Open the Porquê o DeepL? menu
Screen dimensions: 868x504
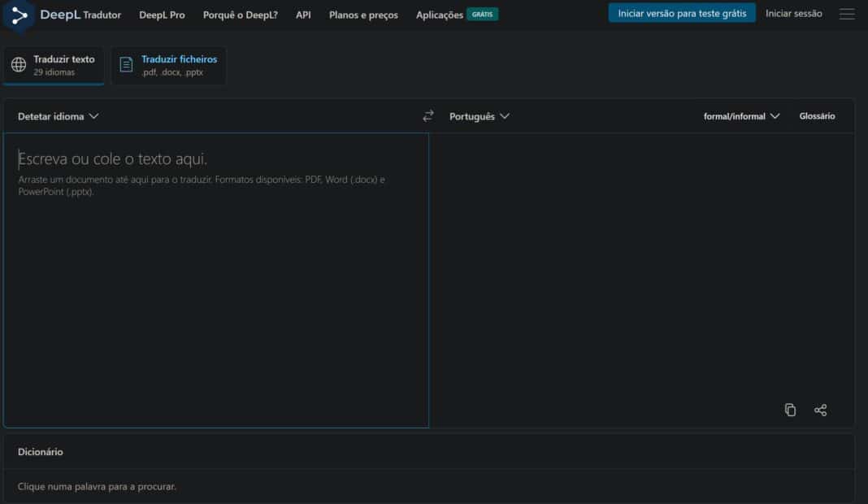241,15
